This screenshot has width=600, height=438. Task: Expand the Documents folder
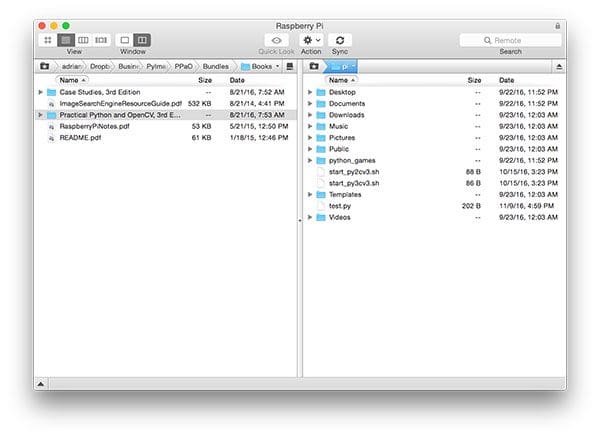tap(310, 104)
